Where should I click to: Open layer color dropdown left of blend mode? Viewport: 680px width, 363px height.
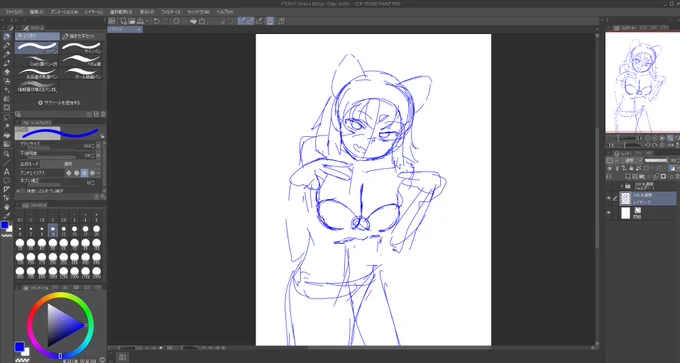coord(612,160)
